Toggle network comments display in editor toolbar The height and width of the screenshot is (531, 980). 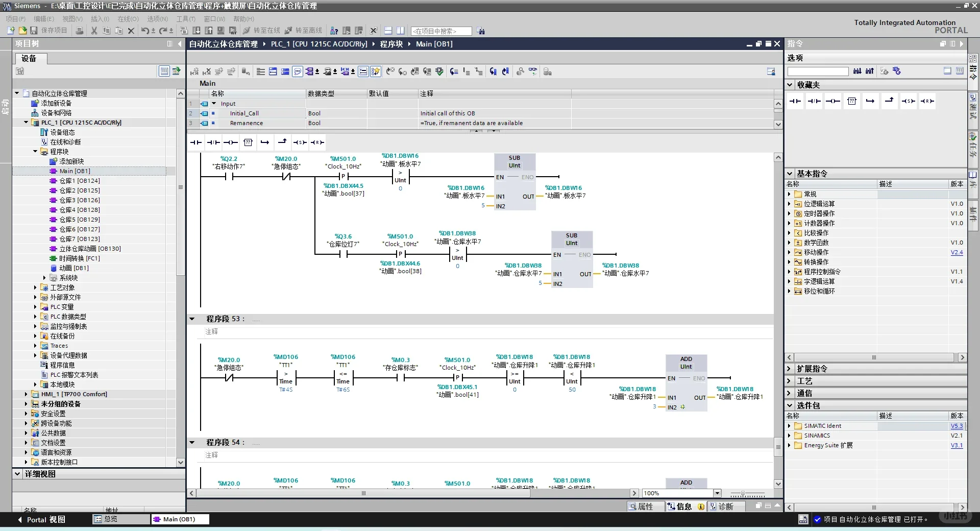[x=363, y=71]
